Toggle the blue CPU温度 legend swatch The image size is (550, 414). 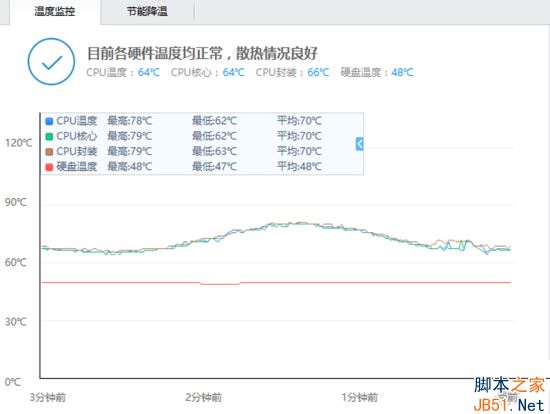(49, 121)
